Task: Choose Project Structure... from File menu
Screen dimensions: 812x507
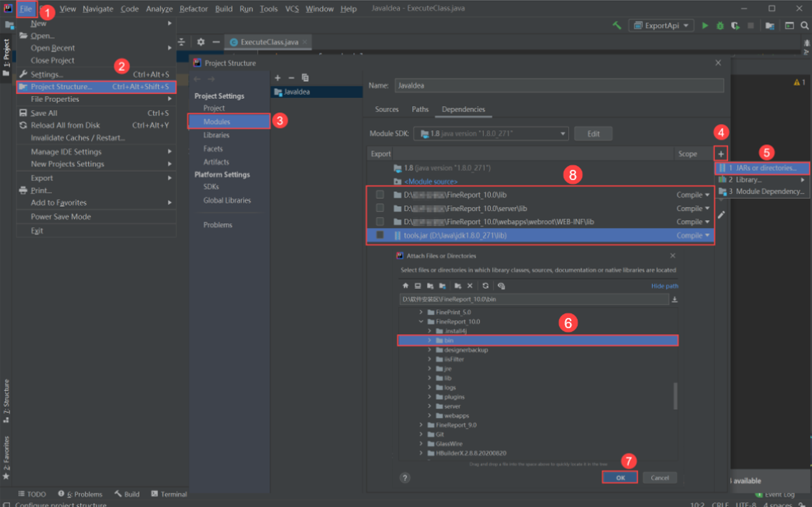Action: [x=96, y=87]
